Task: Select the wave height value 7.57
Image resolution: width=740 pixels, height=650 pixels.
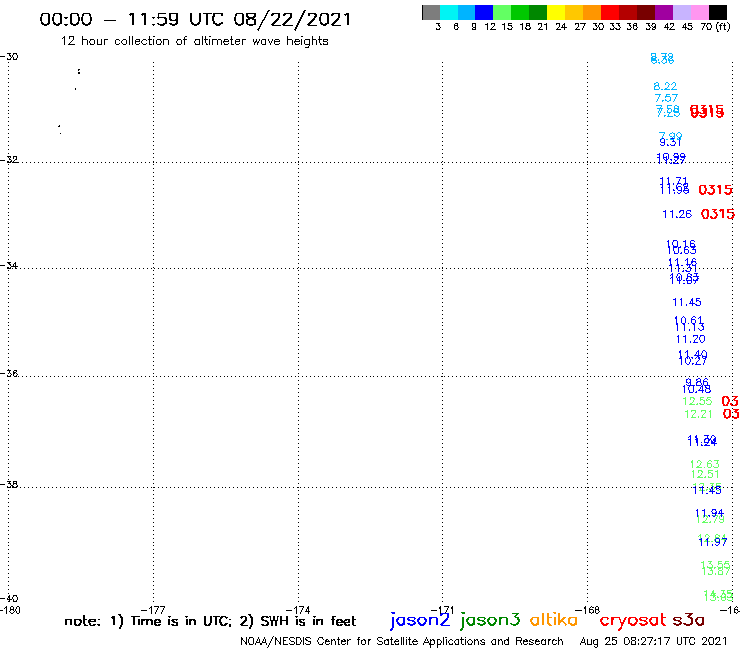Action: tap(666, 98)
